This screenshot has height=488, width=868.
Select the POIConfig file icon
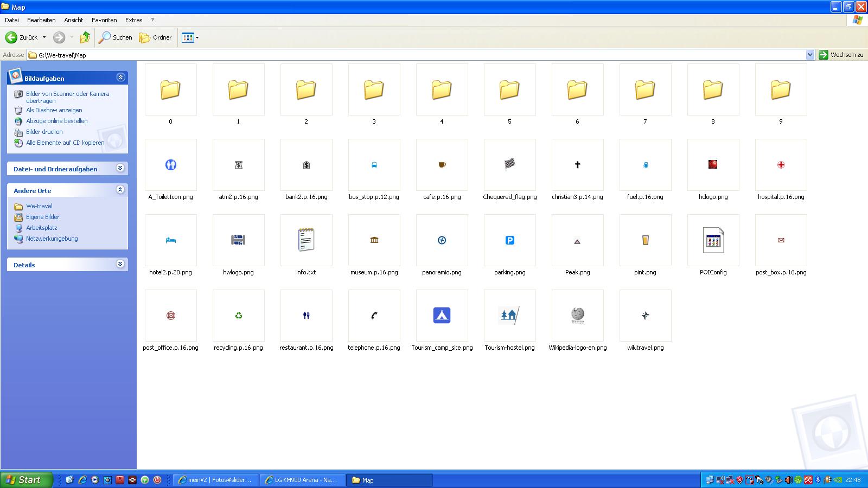(x=713, y=240)
